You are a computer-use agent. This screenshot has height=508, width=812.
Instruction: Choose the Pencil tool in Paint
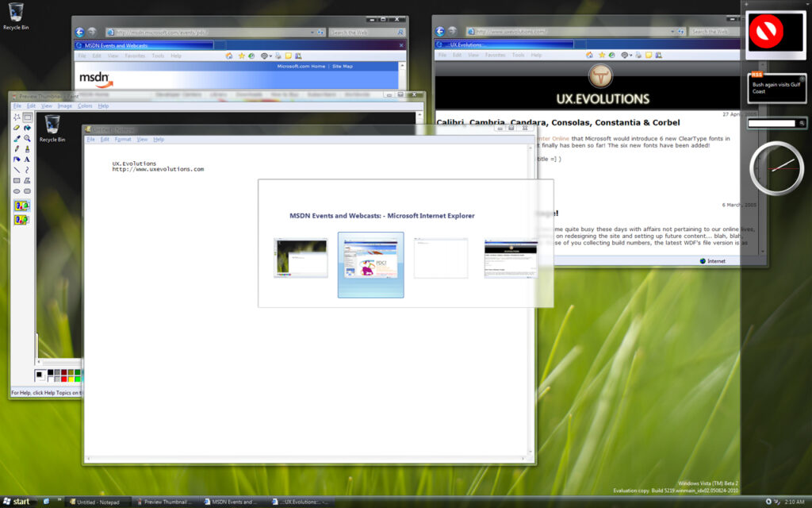(17, 148)
